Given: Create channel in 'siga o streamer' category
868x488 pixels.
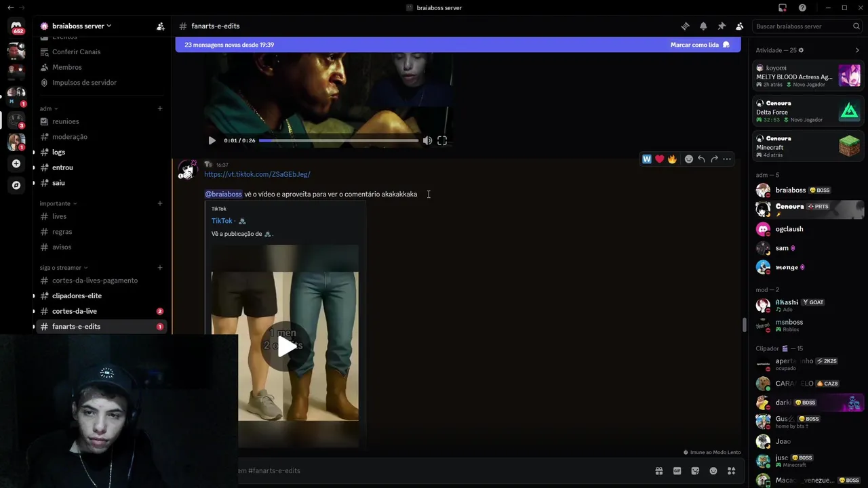Looking at the screenshot, I should (x=160, y=268).
